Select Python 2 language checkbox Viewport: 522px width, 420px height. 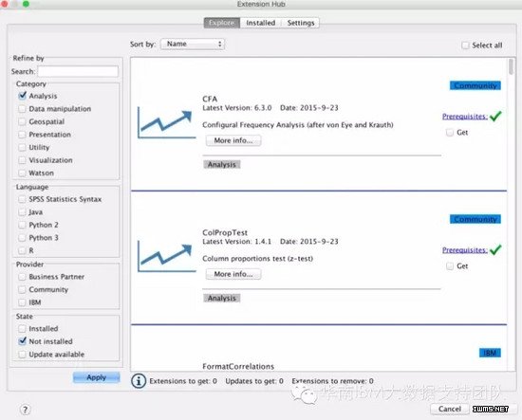pyautogui.click(x=22, y=225)
